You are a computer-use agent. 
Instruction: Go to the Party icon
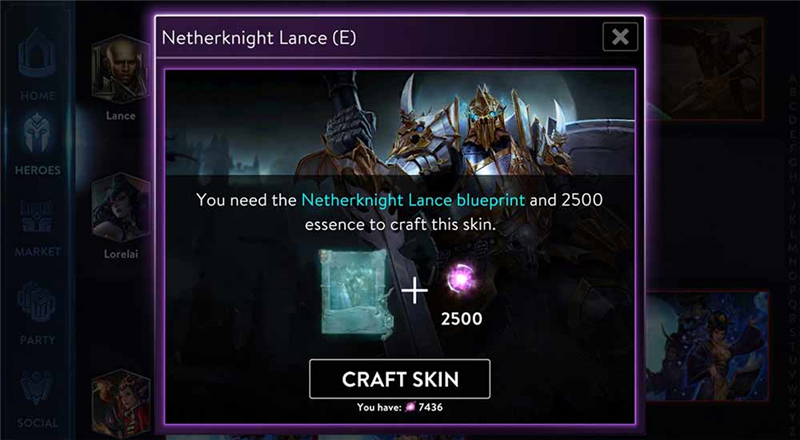coord(37,313)
